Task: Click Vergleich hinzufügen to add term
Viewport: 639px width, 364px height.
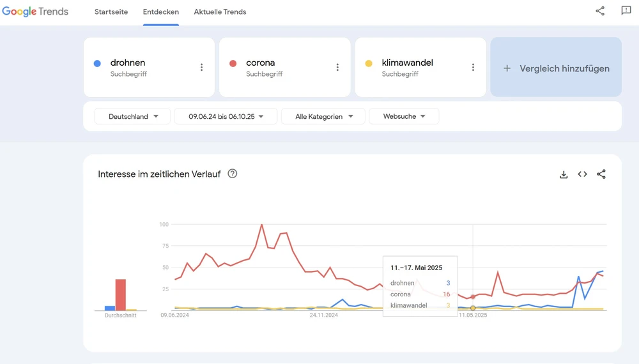Action: [x=556, y=68]
